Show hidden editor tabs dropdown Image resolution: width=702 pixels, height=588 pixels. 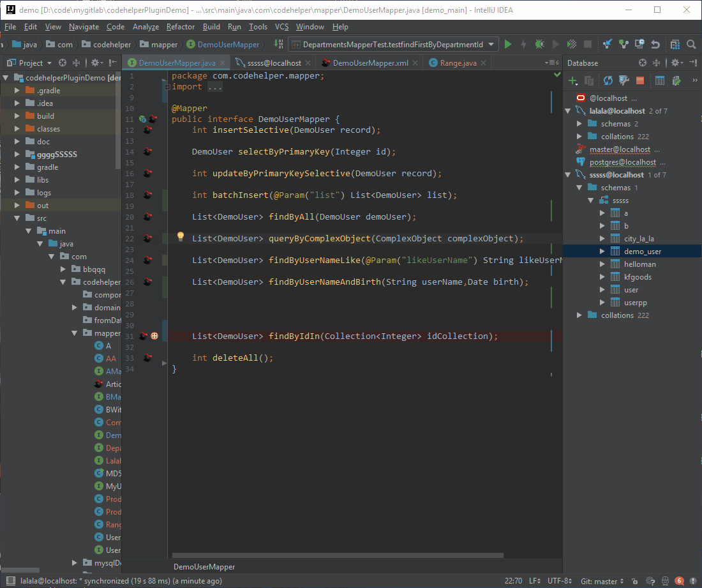point(551,63)
